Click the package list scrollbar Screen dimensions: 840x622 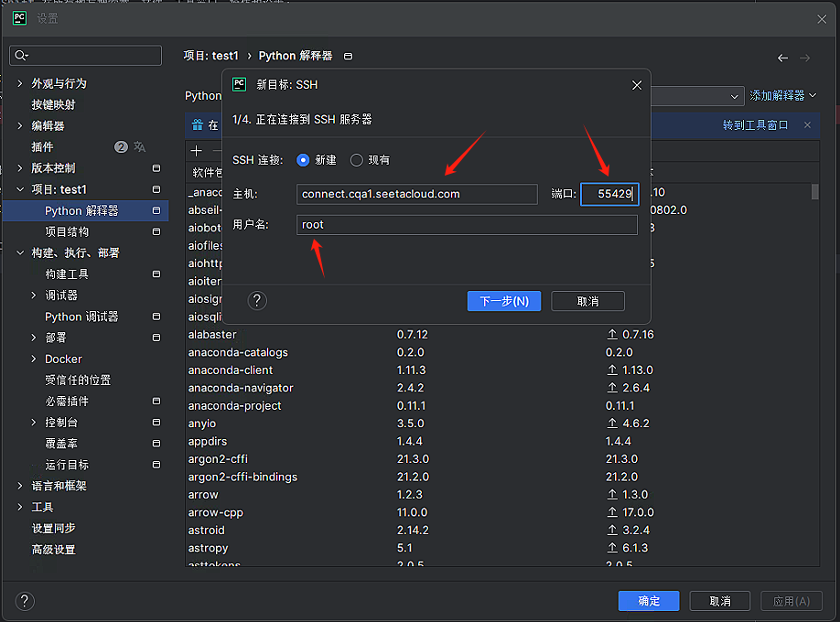point(814,191)
